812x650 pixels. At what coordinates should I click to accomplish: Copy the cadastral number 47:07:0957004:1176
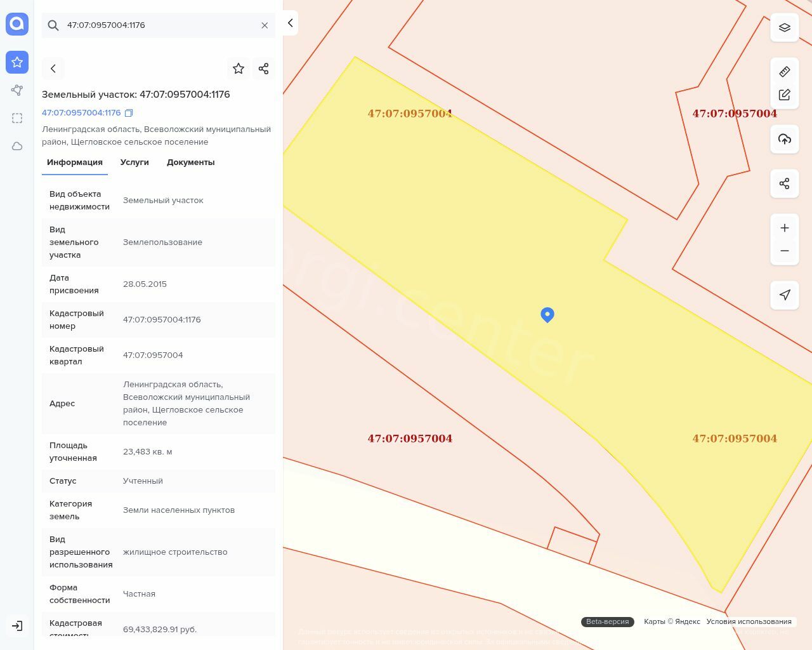click(x=129, y=113)
